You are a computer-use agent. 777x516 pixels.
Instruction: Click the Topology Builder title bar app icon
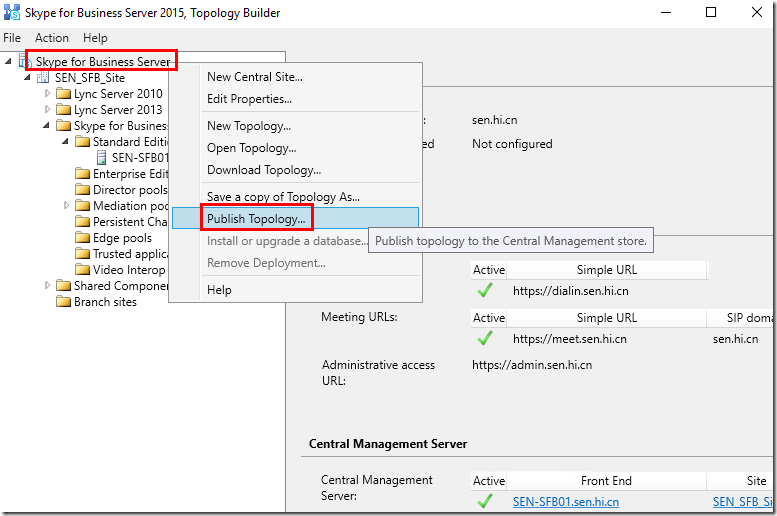pos(12,12)
